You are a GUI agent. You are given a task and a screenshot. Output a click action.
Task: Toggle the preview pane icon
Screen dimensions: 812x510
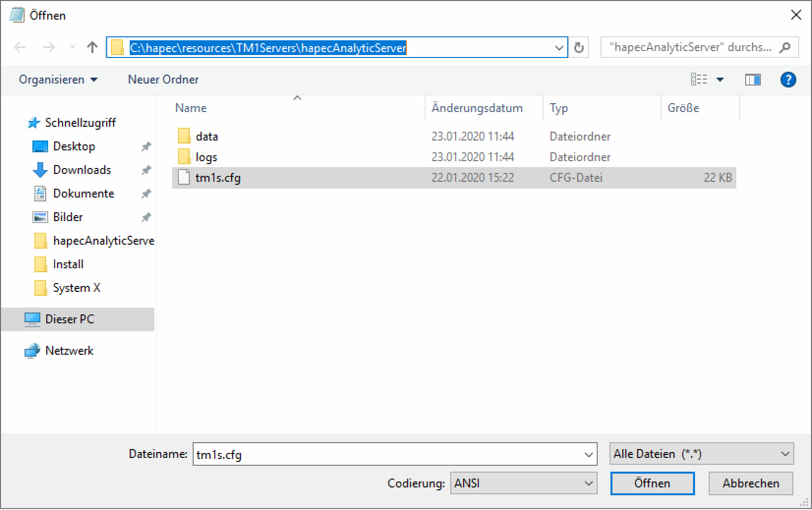pyautogui.click(x=753, y=80)
